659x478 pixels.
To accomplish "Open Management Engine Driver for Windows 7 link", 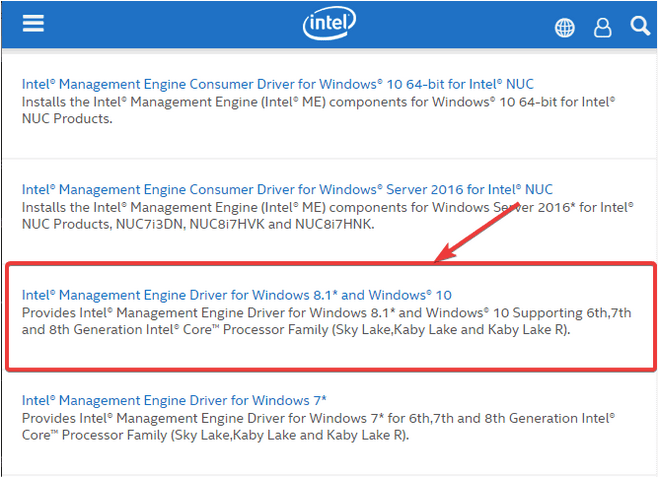I will (x=174, y=401).
